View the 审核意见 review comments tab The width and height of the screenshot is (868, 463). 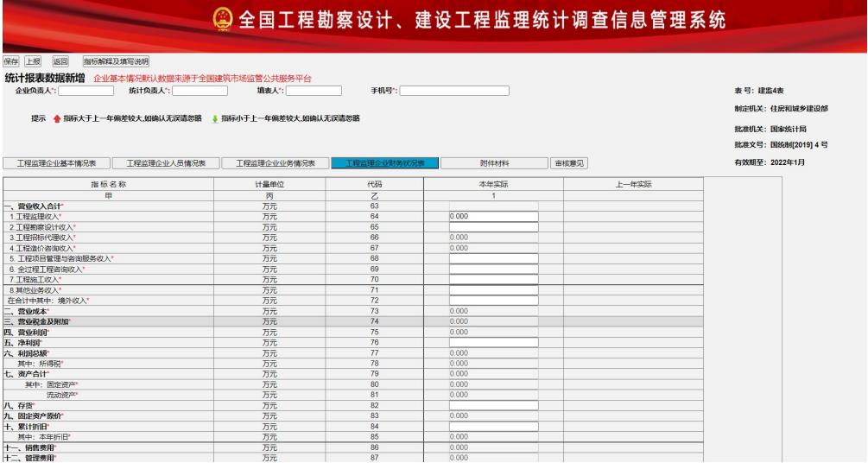pyautogui.click(x=571, y=162)
